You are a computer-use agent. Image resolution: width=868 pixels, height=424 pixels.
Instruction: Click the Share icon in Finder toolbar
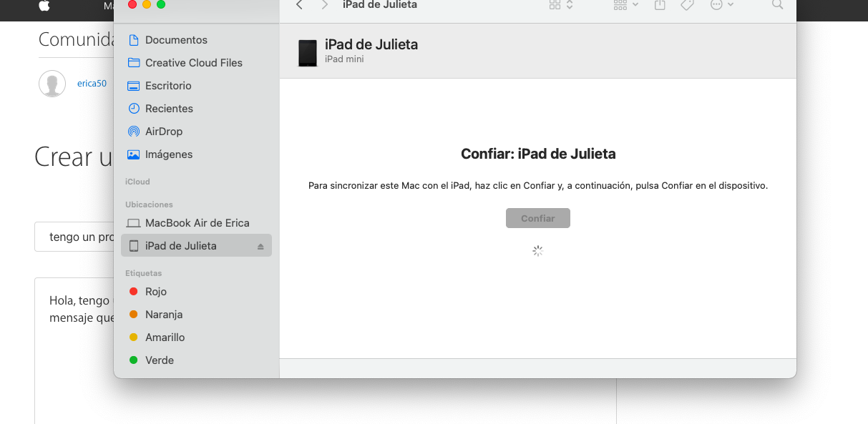click(x=660, y=5)
